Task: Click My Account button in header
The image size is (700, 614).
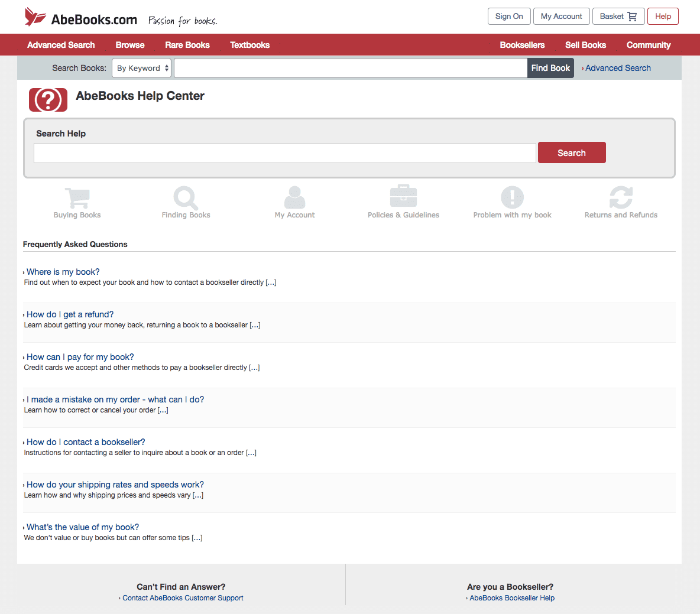Action: (x=562, y=17)
